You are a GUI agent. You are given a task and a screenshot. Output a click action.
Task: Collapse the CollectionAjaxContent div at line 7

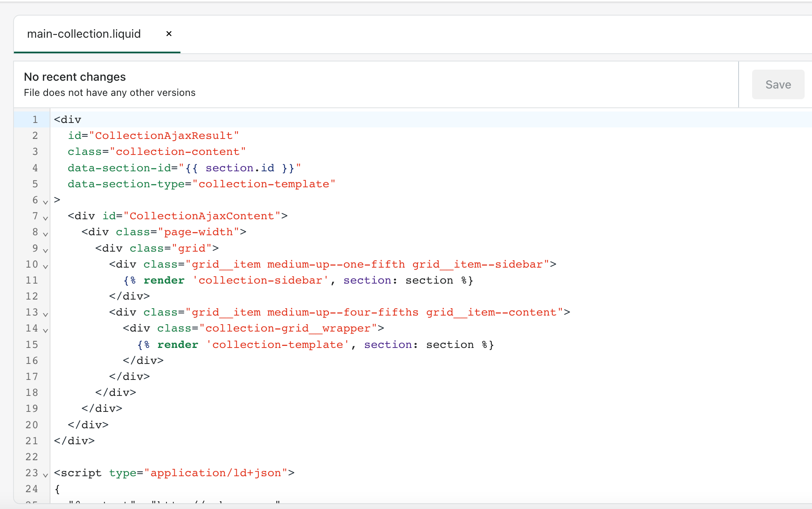pyautogui.click(x=46, y=218)
